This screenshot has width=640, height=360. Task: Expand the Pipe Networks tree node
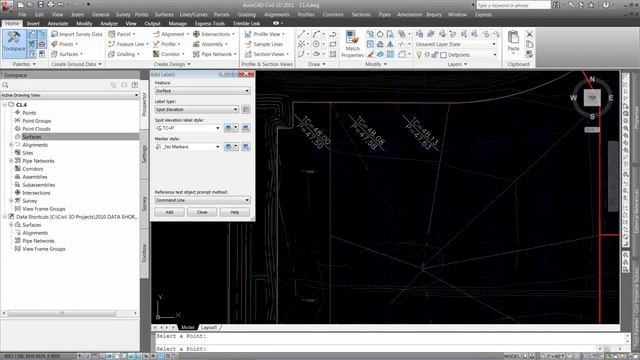pyautogui.click(x=11, y=161)
